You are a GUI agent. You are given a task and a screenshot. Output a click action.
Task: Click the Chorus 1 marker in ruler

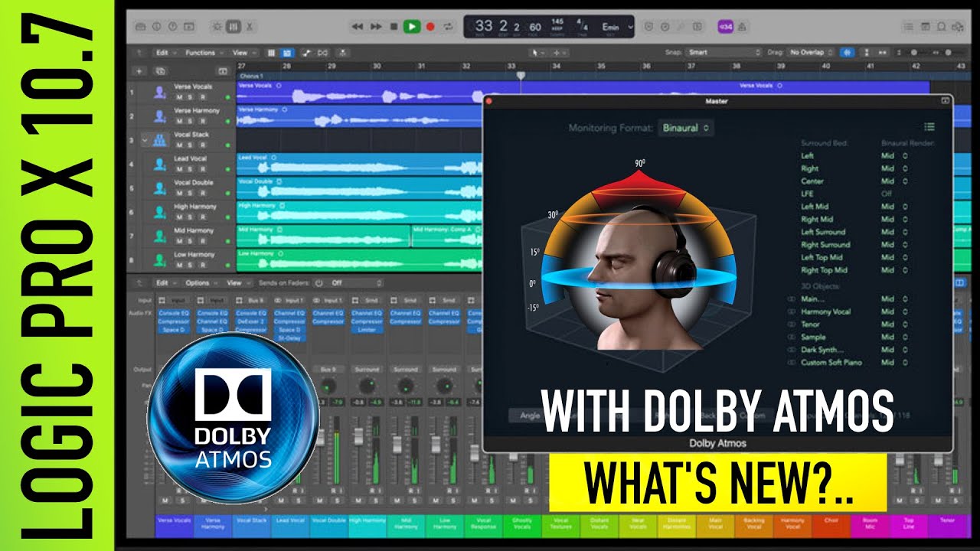pos(251,77)
